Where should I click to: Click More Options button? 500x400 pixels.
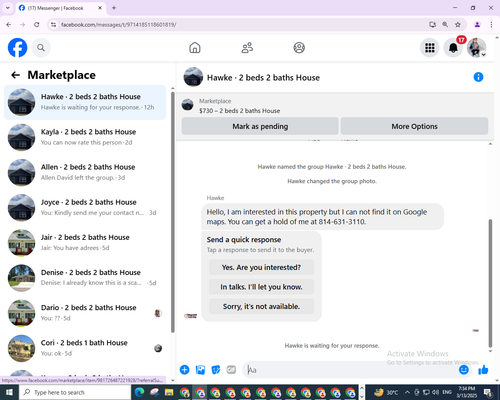point(414,126)
